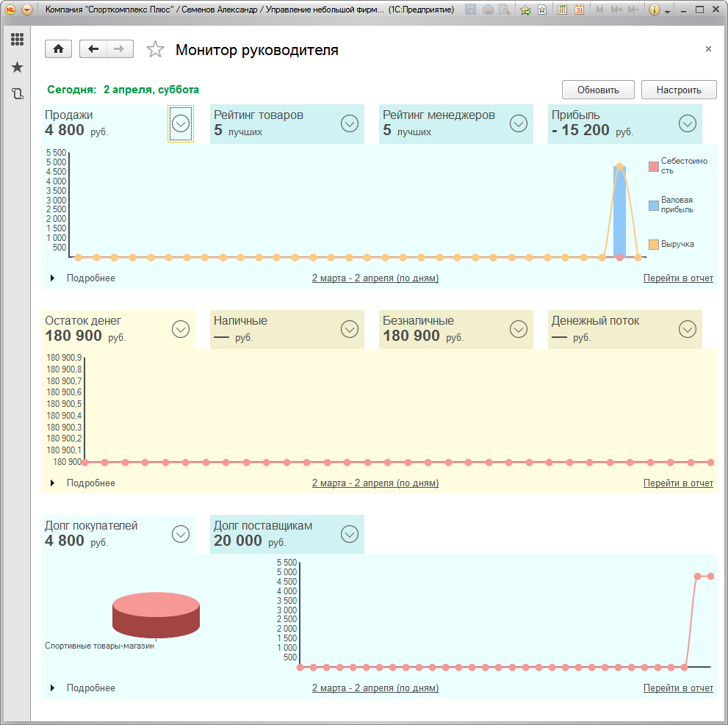
Task: Click the Валовая прибыль legend color swatch
Action: coord(654,205)
